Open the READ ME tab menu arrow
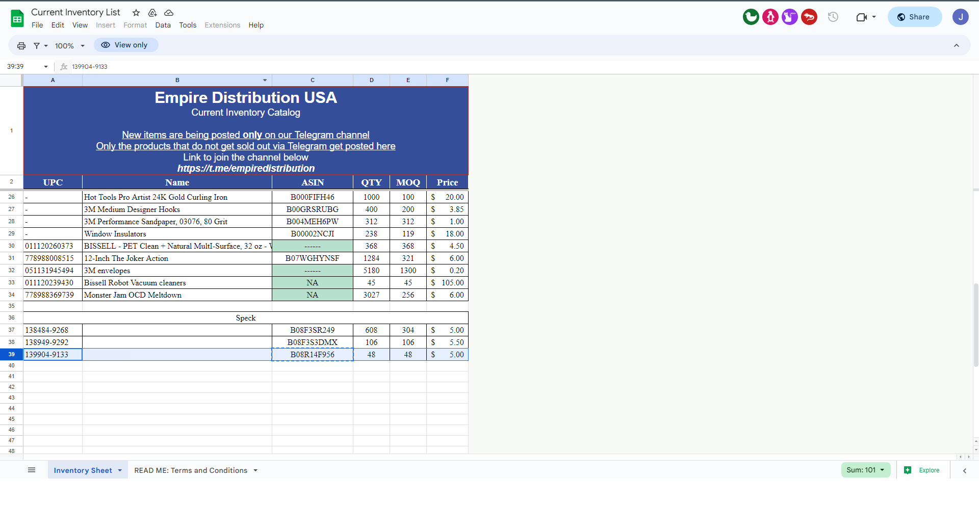980x531 pixels. [x=255, y=470]
